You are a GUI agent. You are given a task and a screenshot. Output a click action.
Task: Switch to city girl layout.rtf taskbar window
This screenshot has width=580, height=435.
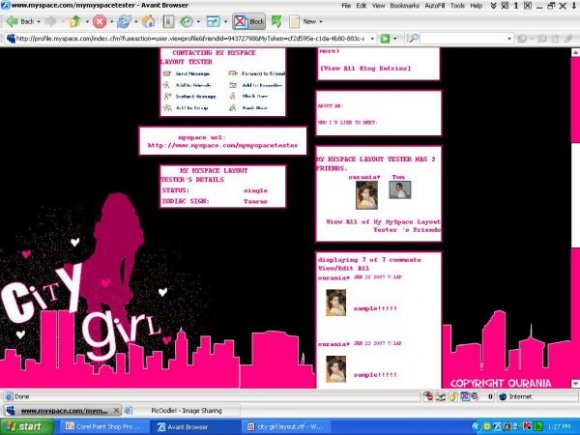click(x=286, y=426)
